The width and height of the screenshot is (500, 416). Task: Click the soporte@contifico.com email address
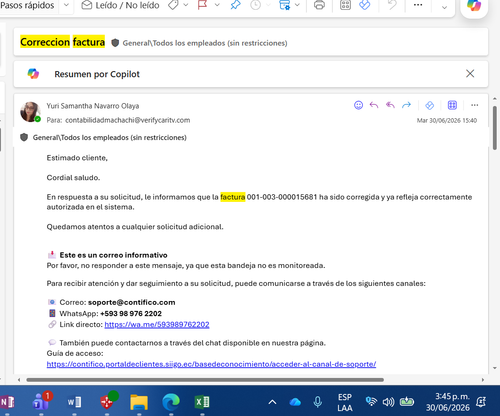(131, 302)
